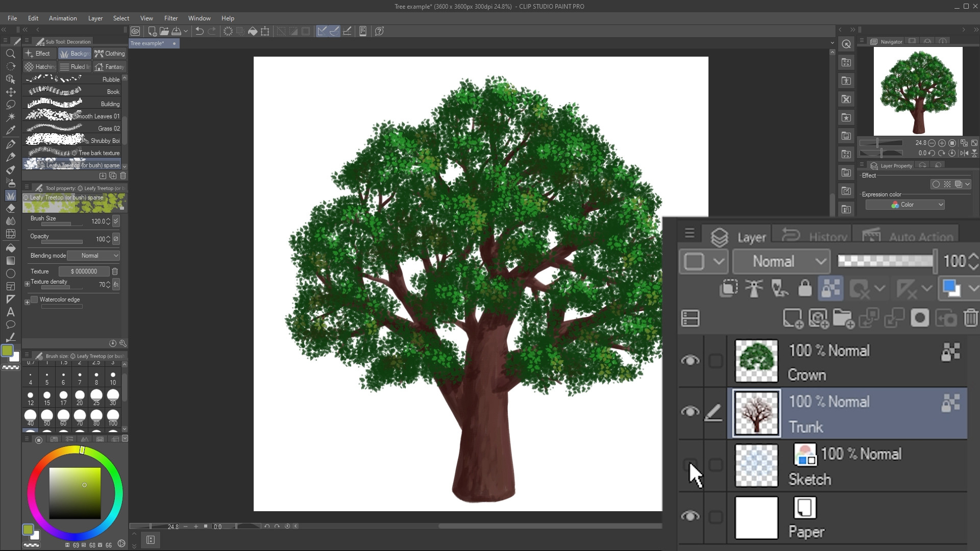This screenshot has width=980, height=551.
Task: Open the brush Blending mode dropdown
Action: [94, 256]
